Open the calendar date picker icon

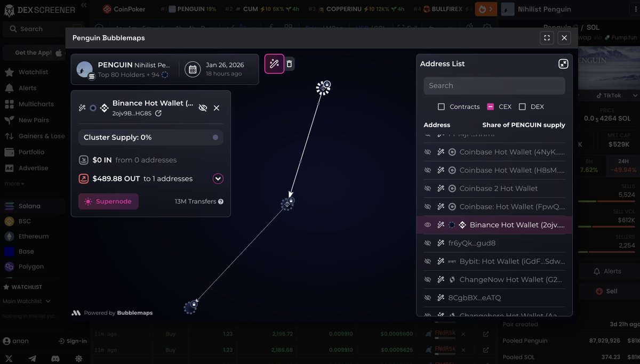(x=193, y=69)
